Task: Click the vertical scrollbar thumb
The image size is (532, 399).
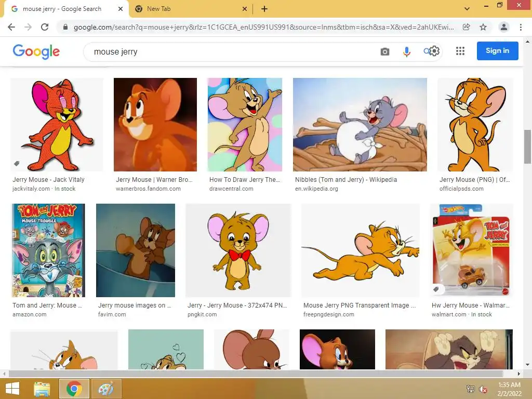Action: [527, 147]
